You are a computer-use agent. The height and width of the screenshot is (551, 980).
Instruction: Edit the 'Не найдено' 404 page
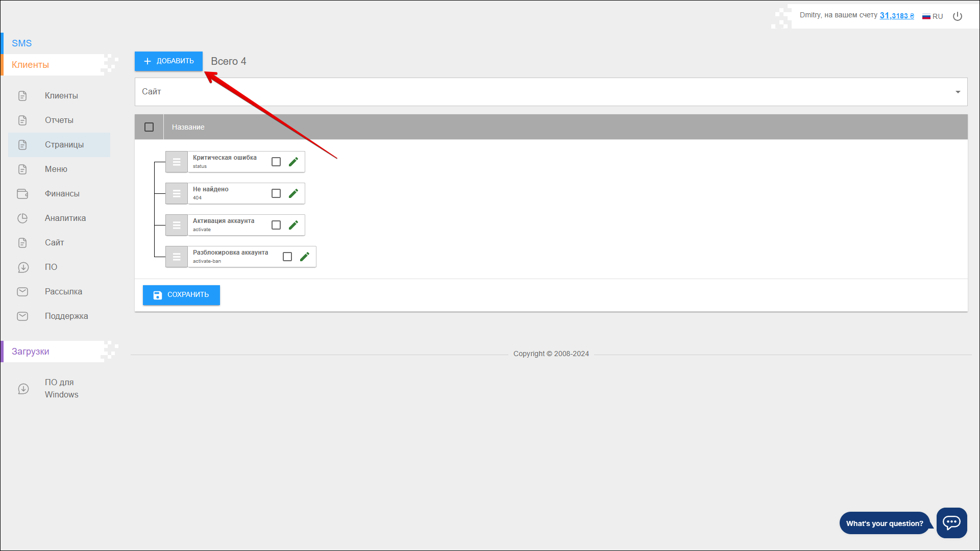[x=293, y=193]
